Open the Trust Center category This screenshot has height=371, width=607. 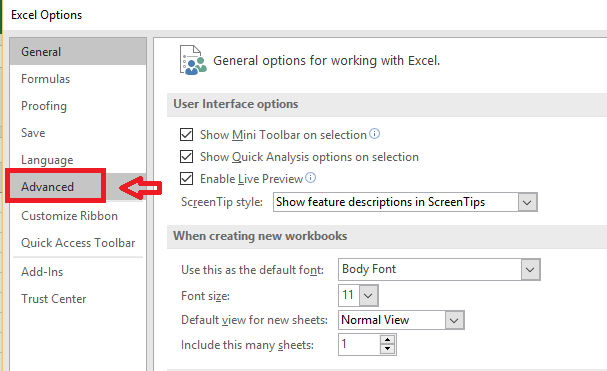78,299
